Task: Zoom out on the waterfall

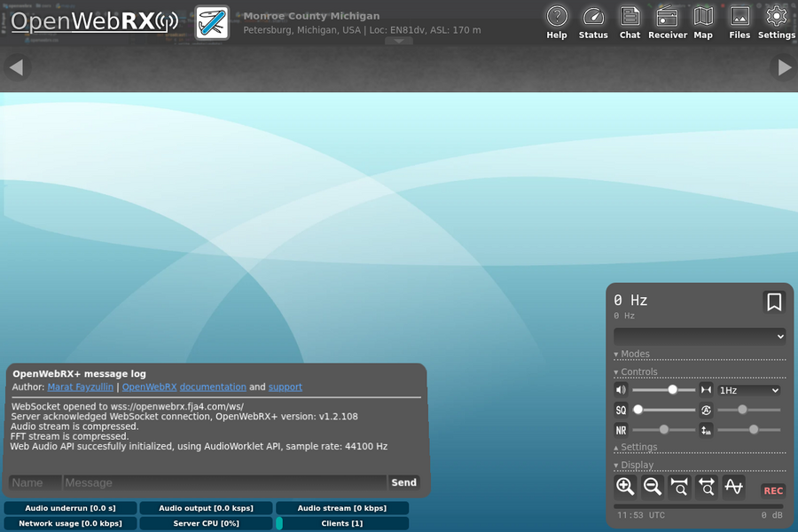Action: click(x=652, y=487)
